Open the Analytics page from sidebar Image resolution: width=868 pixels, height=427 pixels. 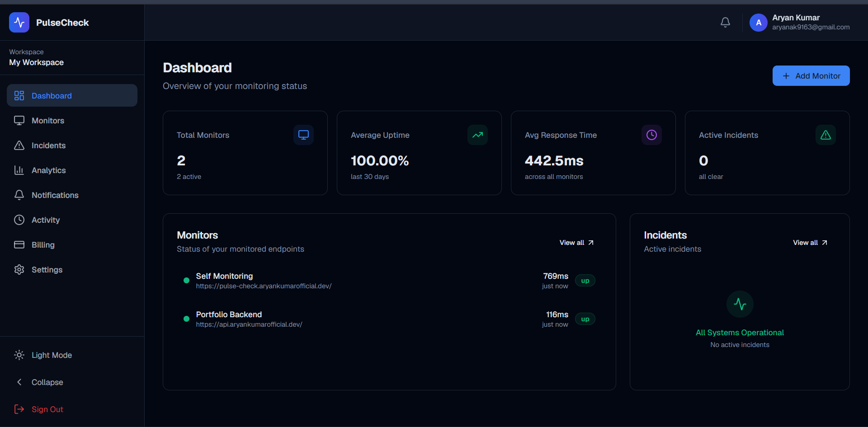pos(72,170)
